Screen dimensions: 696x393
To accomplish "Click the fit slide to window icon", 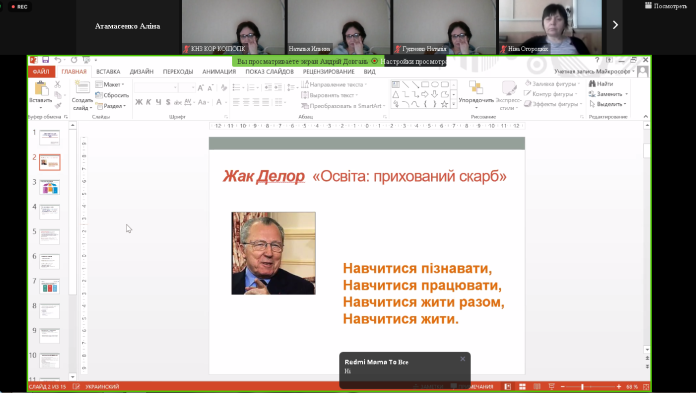I will tap(646, 387).
